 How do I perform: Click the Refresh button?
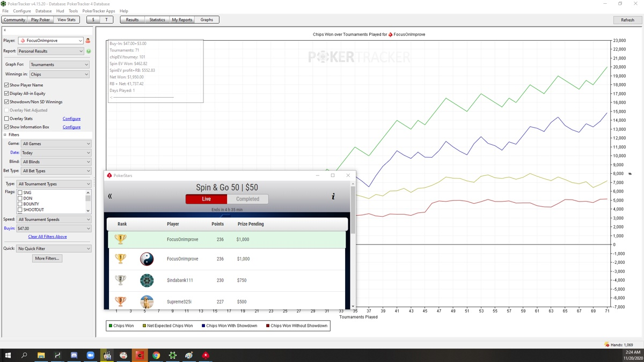click(627, 20)
